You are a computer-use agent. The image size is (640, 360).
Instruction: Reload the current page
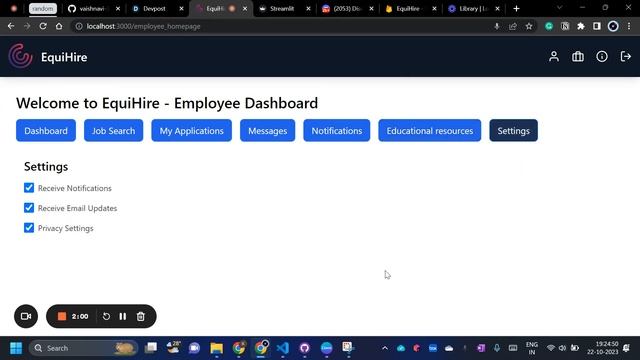click(x=43, y=26)
